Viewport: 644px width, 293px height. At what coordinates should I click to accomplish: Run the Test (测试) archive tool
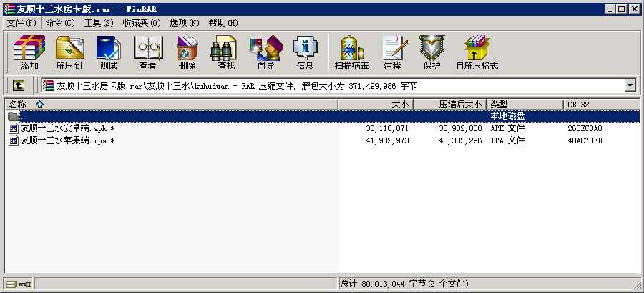click(109, 52)
